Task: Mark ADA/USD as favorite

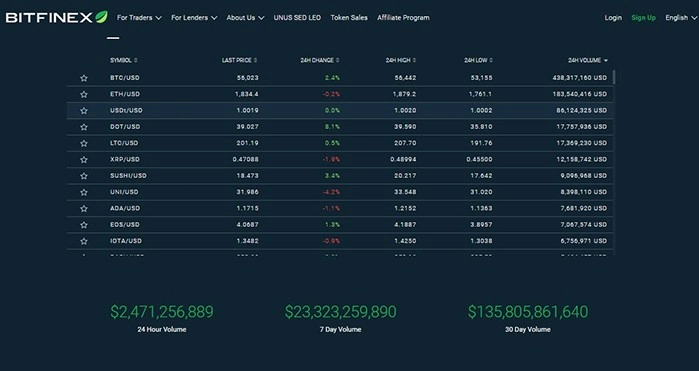Action: (x=84, y=209)
